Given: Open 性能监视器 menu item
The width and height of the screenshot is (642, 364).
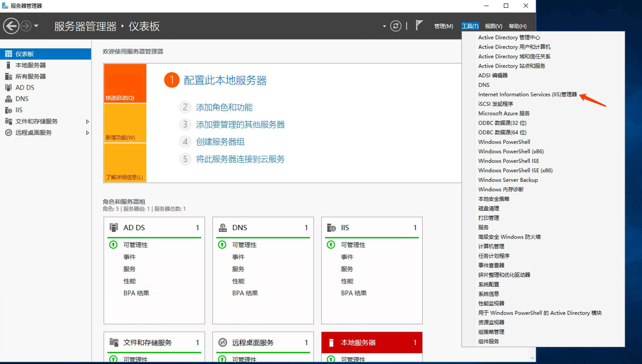Looking at the screenshot, I should (x=491, y=303).
